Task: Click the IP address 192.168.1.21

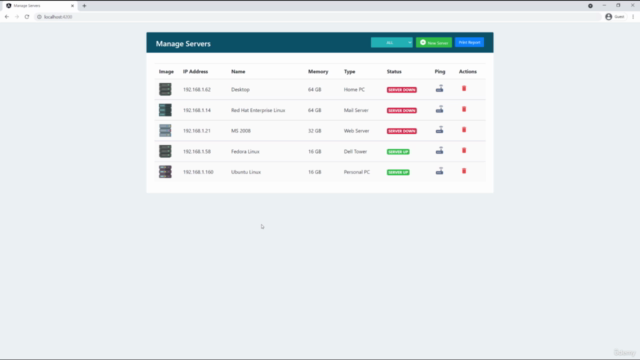Action: (x=197, y=131)
